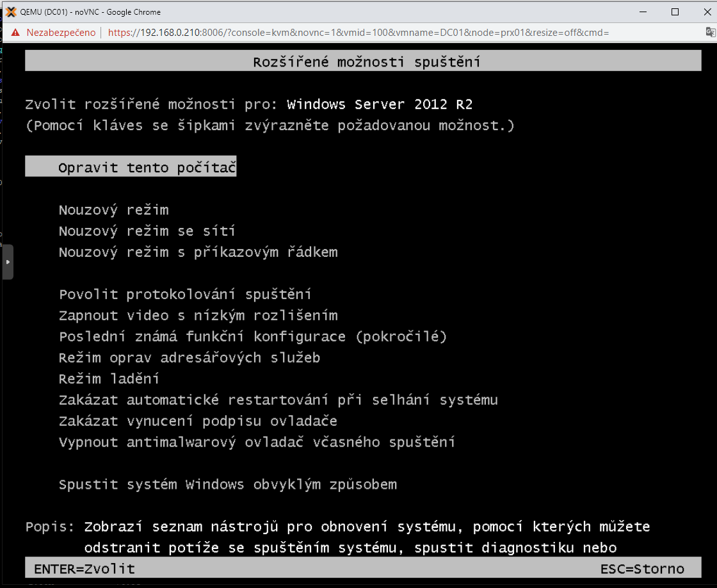
Task: Close the QEMU noVNC window
Action: (x=703, y=12)
